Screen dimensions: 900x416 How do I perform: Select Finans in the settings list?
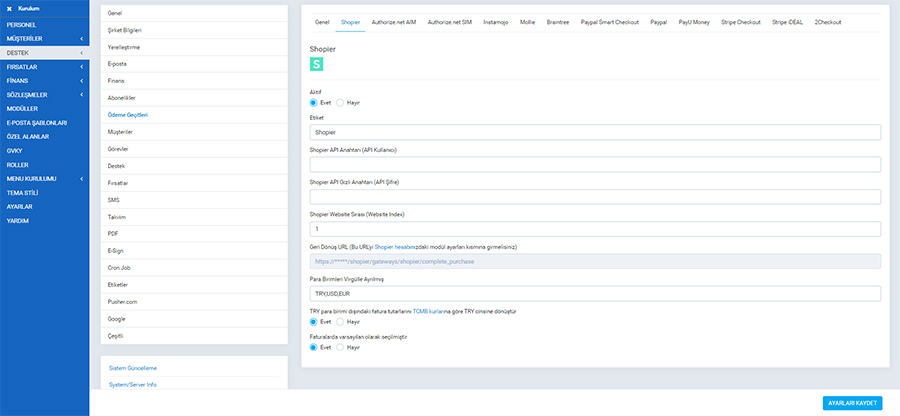194,81
